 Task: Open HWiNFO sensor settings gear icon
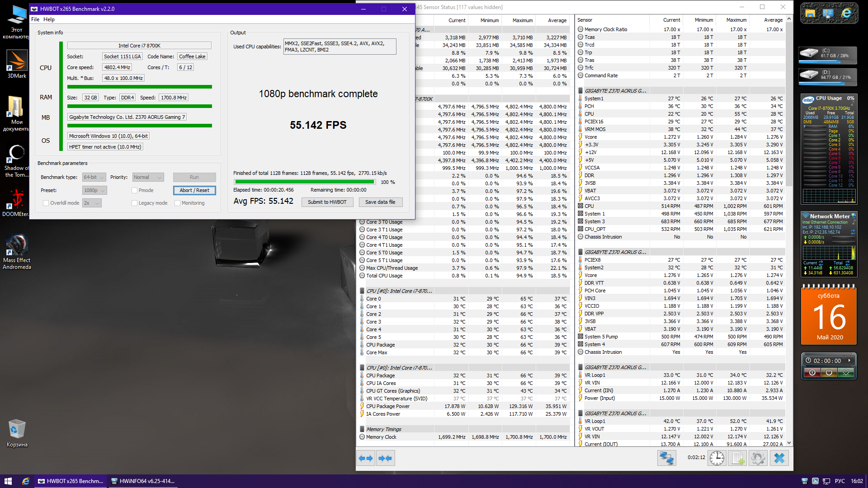click(758, 458)
